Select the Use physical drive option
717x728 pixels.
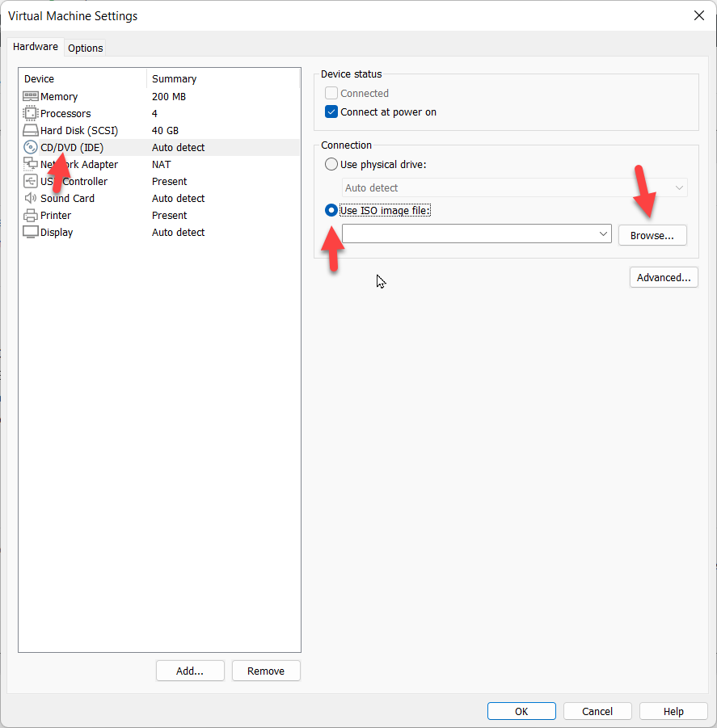pyautogui.click(x=331, y=164)
